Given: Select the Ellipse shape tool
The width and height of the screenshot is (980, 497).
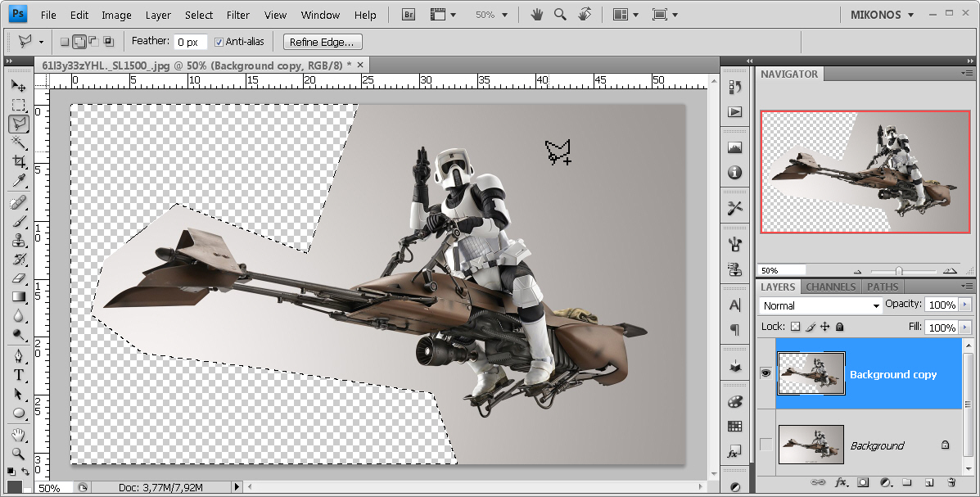Looking at the screenshot, I should click(x=18, y=413).
